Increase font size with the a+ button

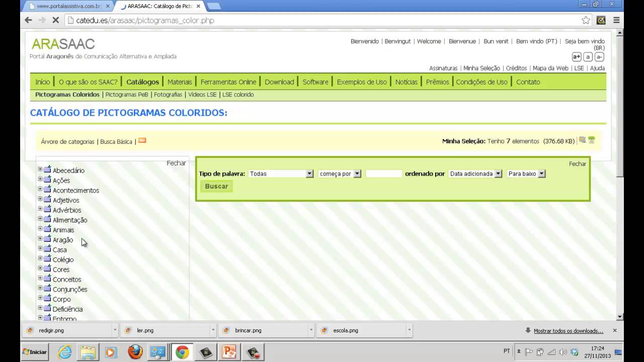[577, 57]
